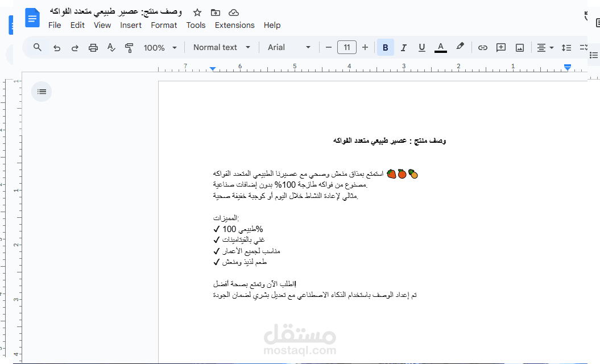Viewport: 600px width, 364px height.
Task: Open line and paragraph spacing
Action: click(566, 47)
